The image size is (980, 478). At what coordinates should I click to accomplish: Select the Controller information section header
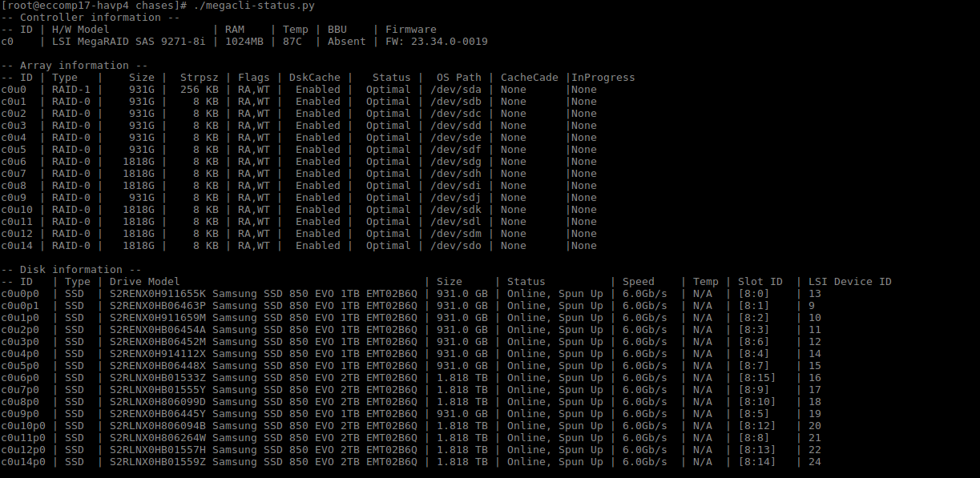click(91, 18)
